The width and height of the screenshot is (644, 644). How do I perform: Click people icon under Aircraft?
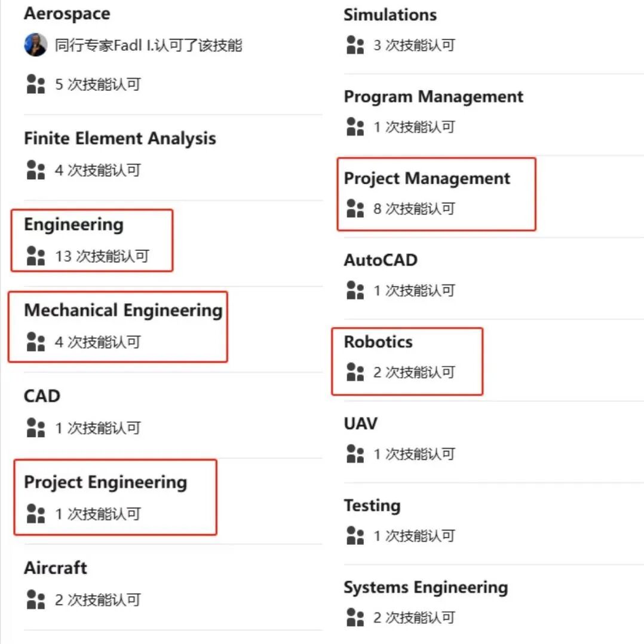[36, 599]
